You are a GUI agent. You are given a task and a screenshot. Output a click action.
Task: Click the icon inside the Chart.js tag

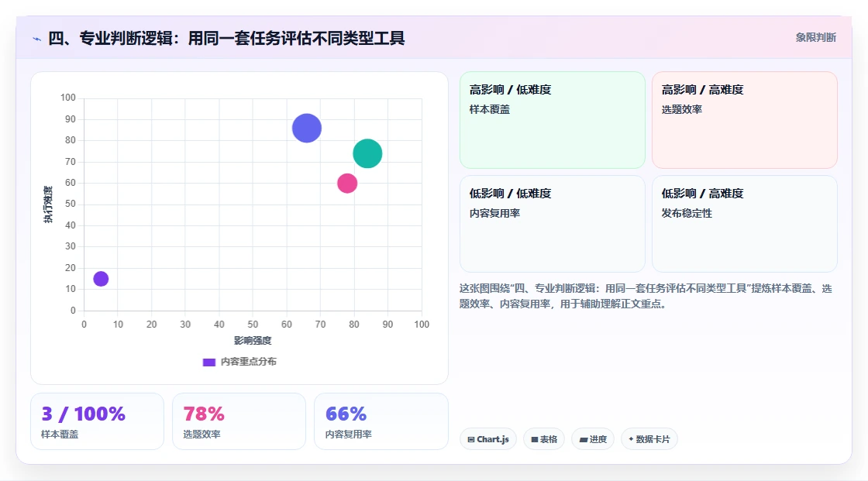point(471,439)
